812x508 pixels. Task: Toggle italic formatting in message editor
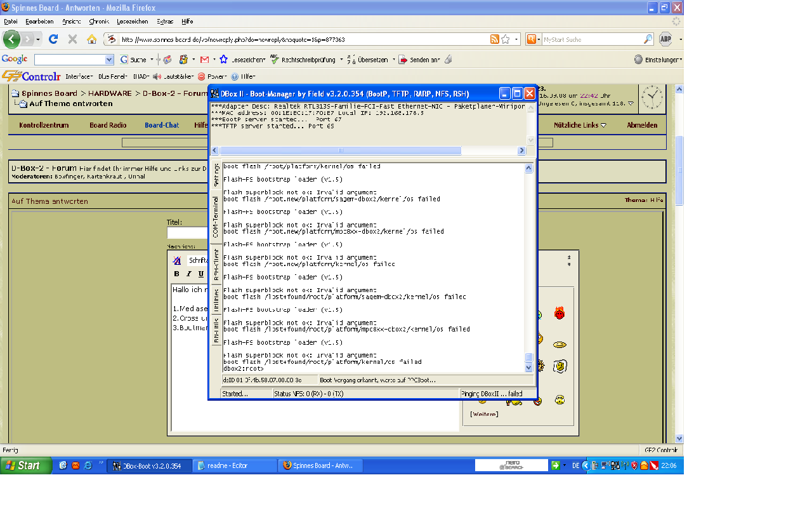pos(188,274)
